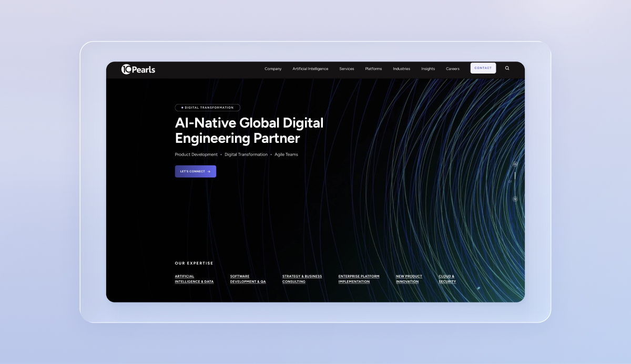Open Artificial Intelligence & Data expertise link

click(194, 279)
